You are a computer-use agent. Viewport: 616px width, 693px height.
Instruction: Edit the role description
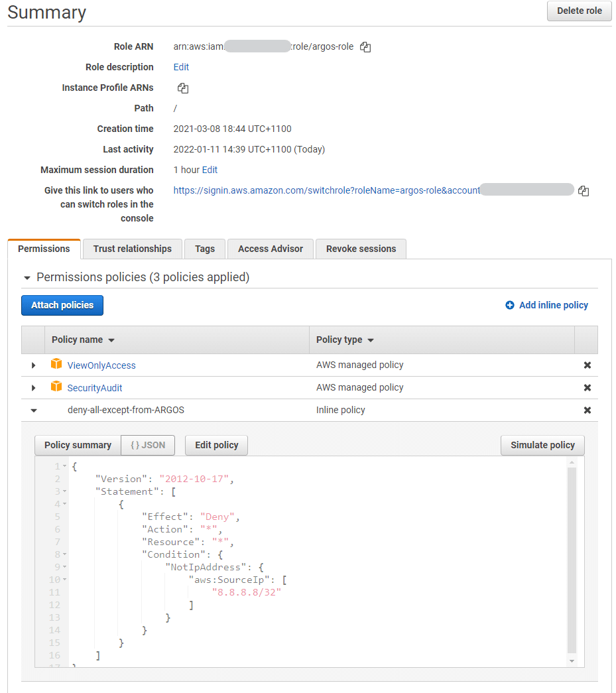click(180, 67)
